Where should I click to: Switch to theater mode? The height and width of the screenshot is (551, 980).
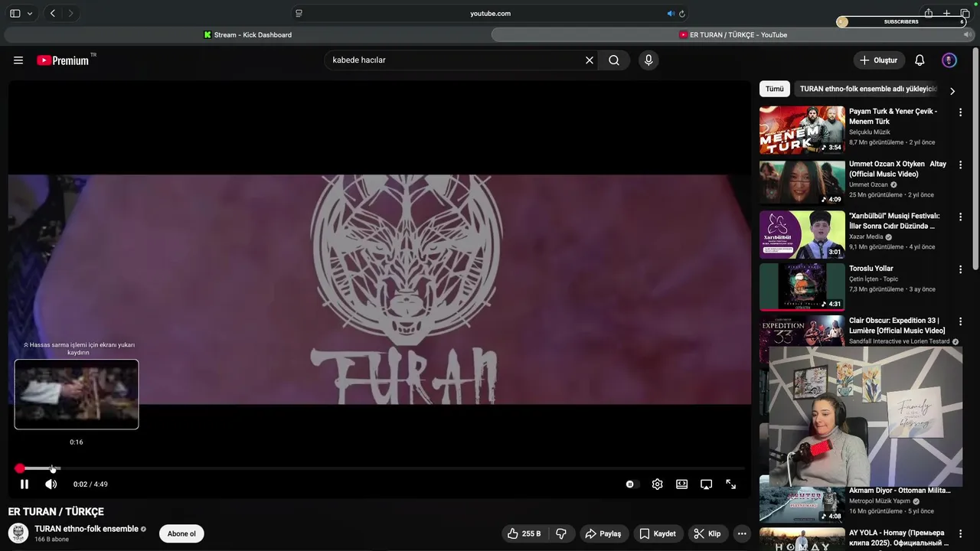click(x=681, y=484)
